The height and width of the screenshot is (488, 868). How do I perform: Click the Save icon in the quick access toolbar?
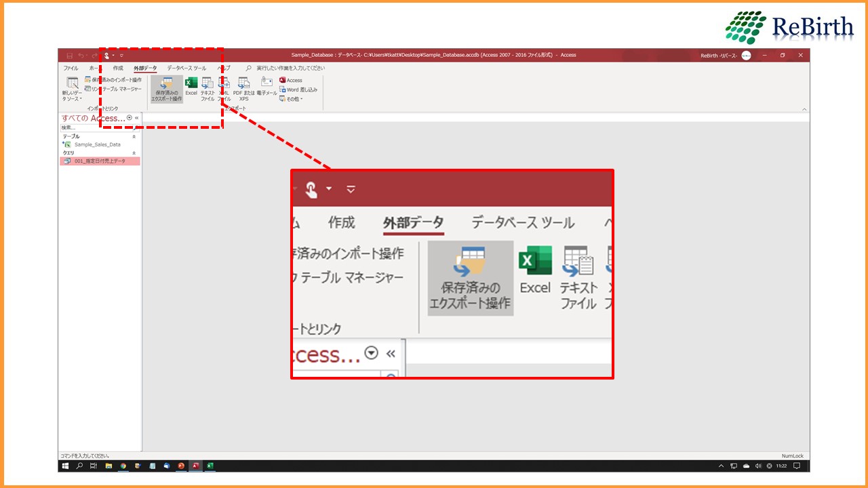[x=70, y=56]
